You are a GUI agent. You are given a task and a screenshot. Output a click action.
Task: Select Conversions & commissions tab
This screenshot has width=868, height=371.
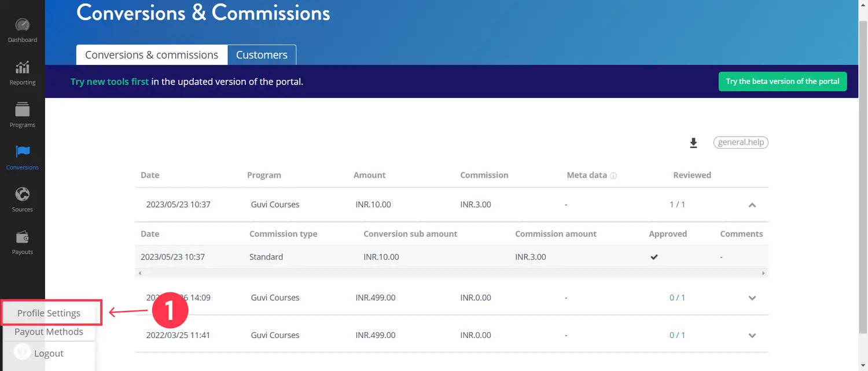152,55
